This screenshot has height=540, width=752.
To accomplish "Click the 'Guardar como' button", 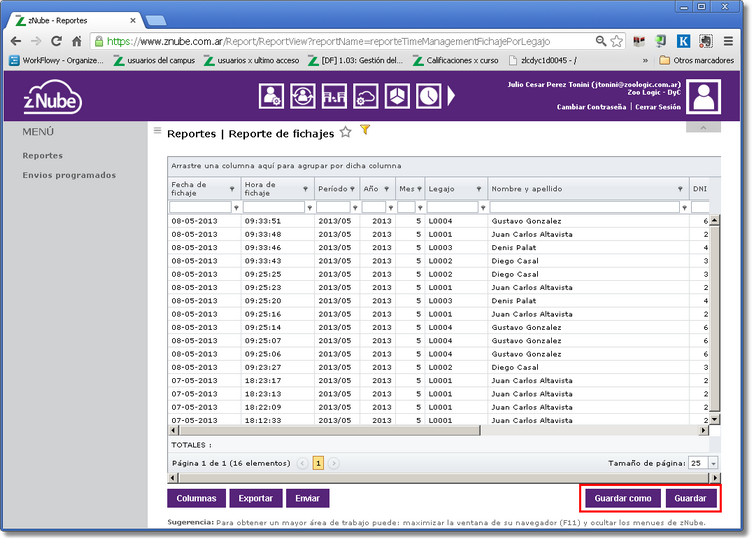I will 622,498.
